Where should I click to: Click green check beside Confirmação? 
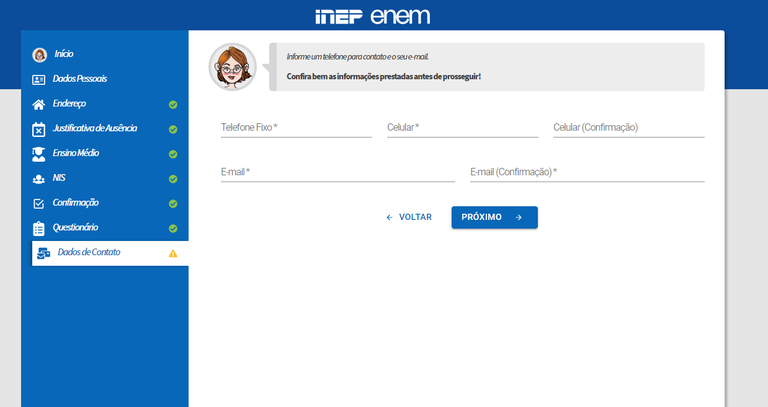173,204
